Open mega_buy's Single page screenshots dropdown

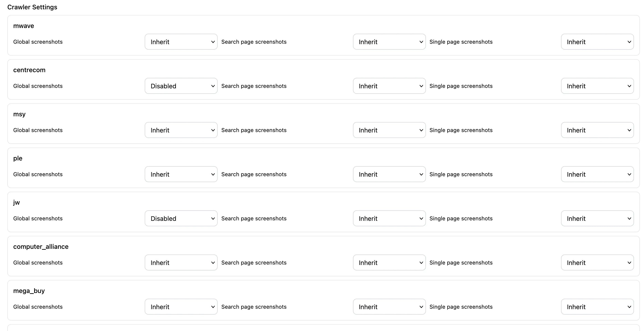(x=598, y=306)
